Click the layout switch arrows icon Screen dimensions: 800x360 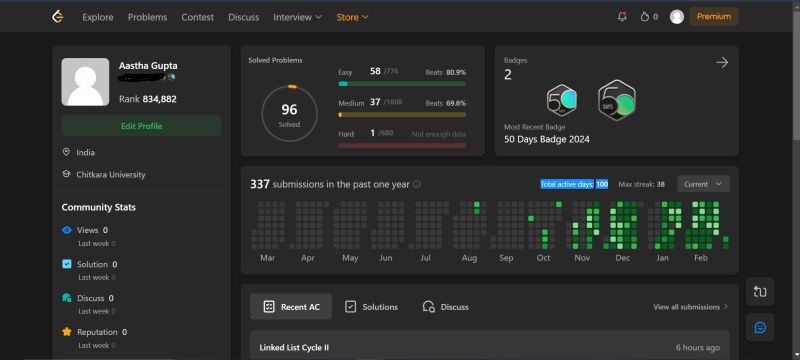point(760,292)
